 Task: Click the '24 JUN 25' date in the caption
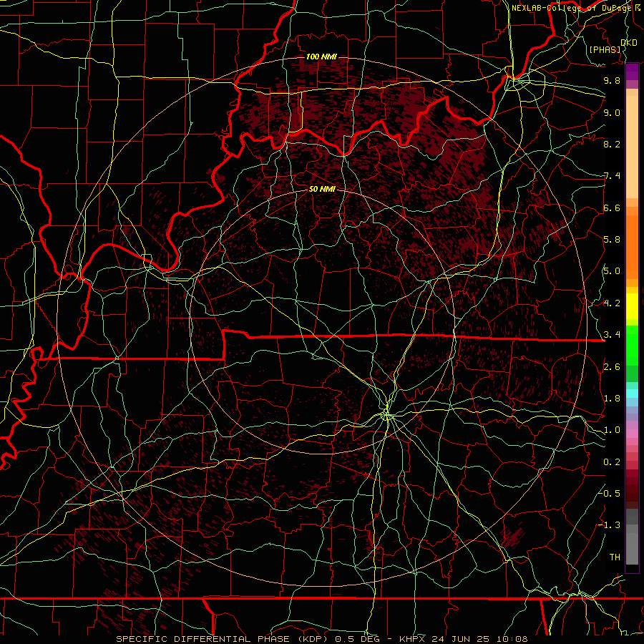pos(461,639)
